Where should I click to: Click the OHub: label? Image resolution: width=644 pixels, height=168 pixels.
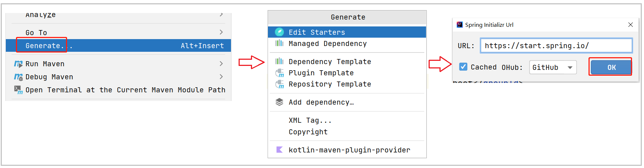[512, 67]
